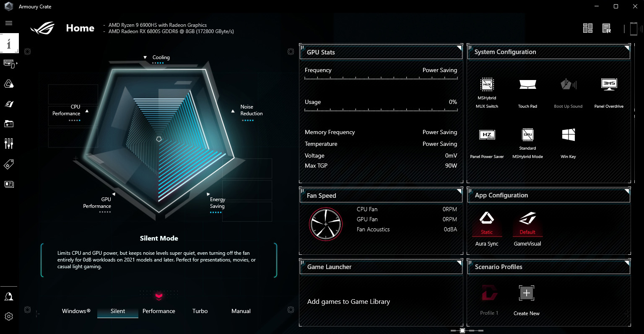This screenshot has height=334, width=644.
Task: Click the CPU Performance label
Action: tap(66, 110)
